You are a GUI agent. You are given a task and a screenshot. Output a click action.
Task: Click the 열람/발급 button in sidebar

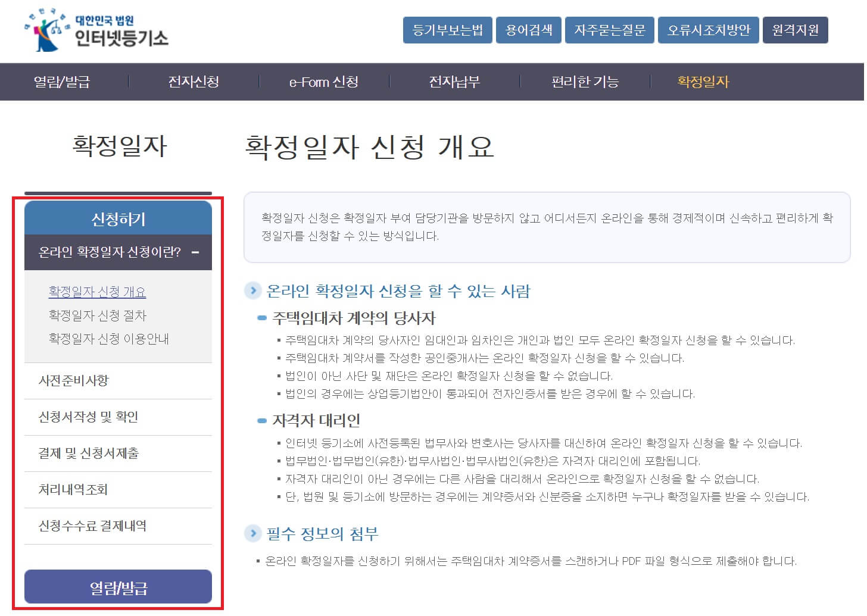point(117,586)
